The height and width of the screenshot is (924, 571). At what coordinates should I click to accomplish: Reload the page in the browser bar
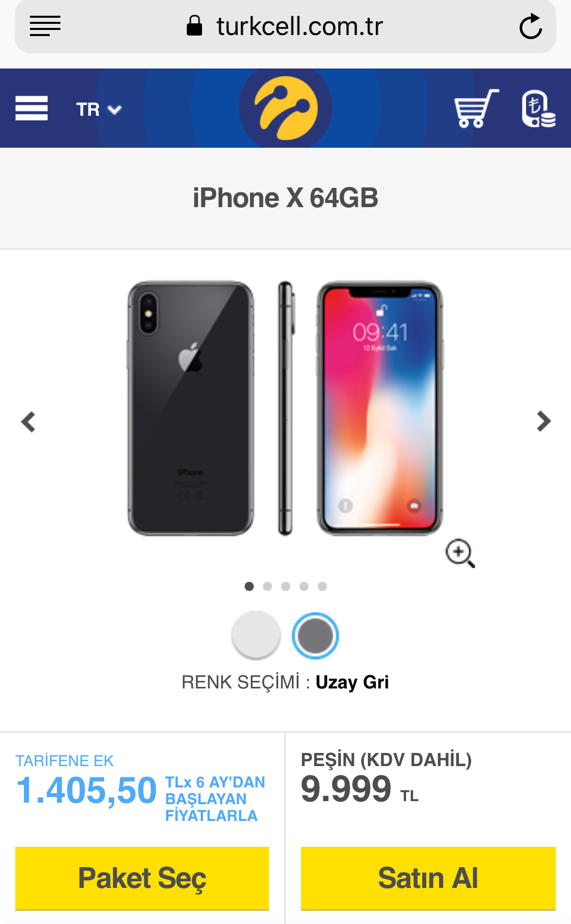coord(531,26)
